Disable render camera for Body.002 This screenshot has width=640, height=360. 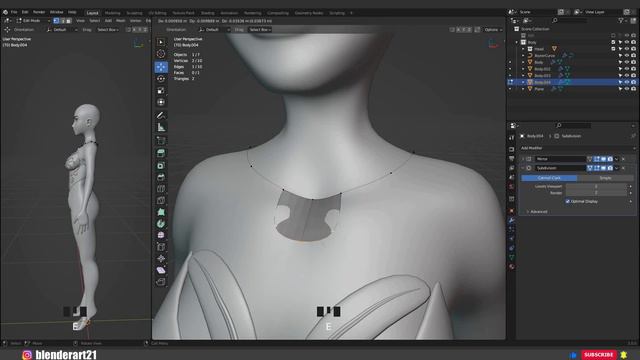633,69
